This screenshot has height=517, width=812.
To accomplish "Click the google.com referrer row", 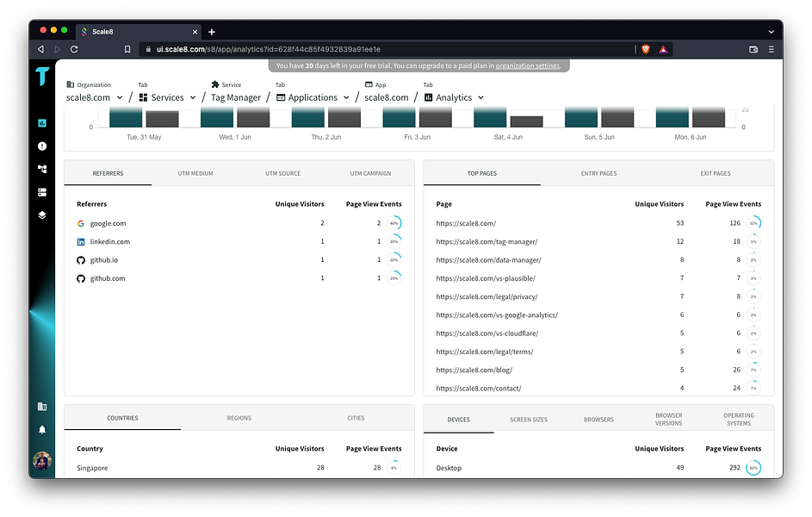I will 239,223.
